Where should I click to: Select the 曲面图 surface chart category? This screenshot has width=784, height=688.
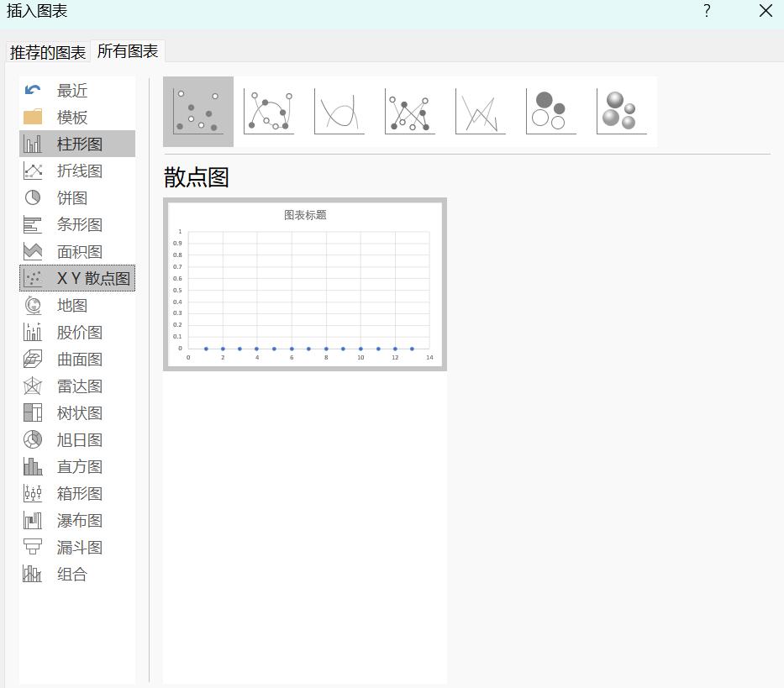click(77, 359)
